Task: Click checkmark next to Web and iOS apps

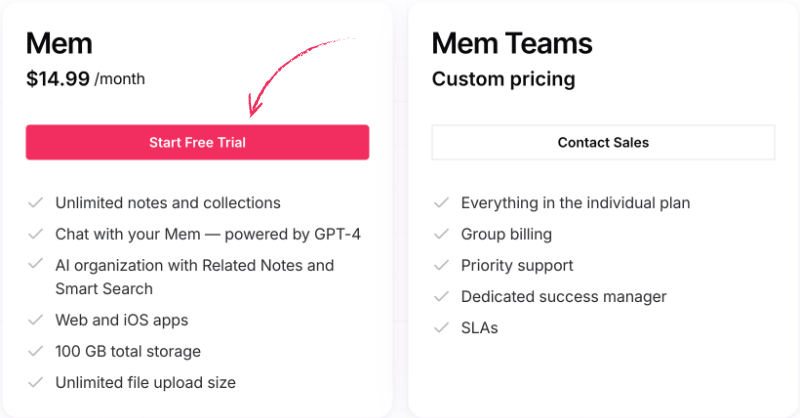Action: (x=35, y=320)
